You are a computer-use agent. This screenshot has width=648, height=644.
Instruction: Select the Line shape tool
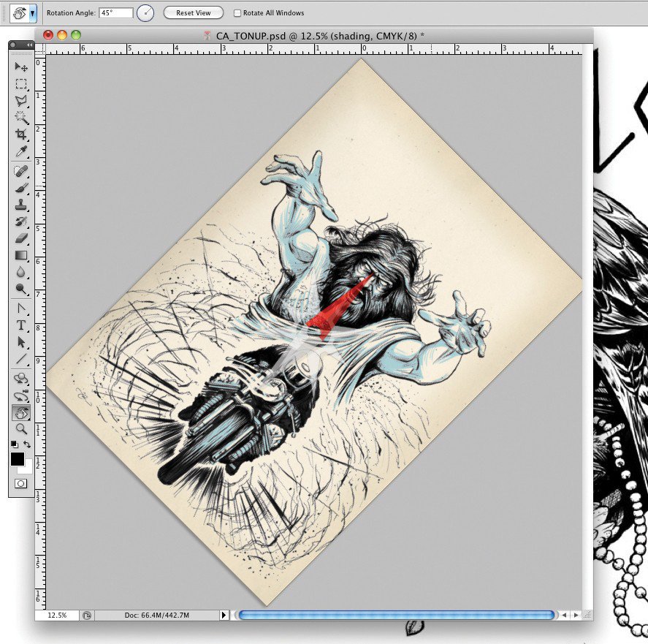(x=21, y=359)
